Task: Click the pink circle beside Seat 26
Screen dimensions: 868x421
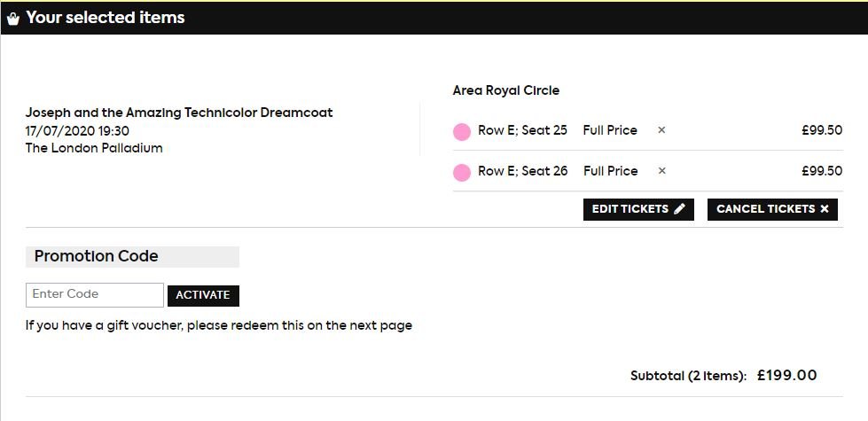Action: [x=462, y=173]
